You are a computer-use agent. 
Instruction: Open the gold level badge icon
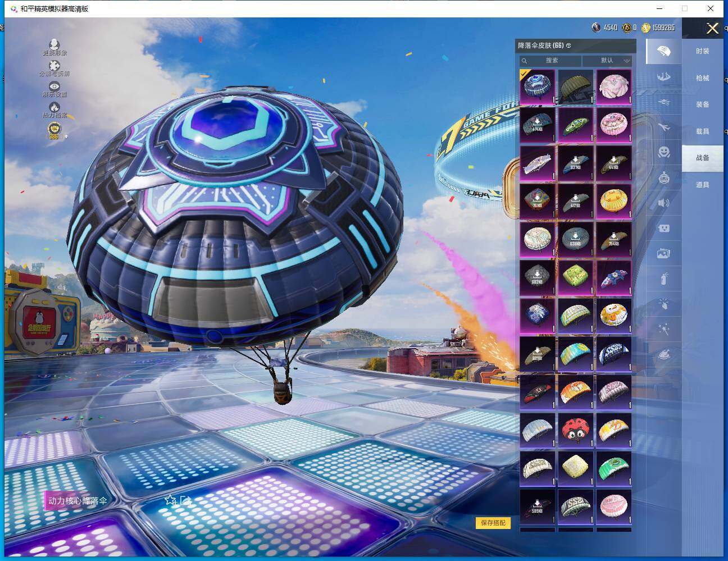click(x=54, y=130)
